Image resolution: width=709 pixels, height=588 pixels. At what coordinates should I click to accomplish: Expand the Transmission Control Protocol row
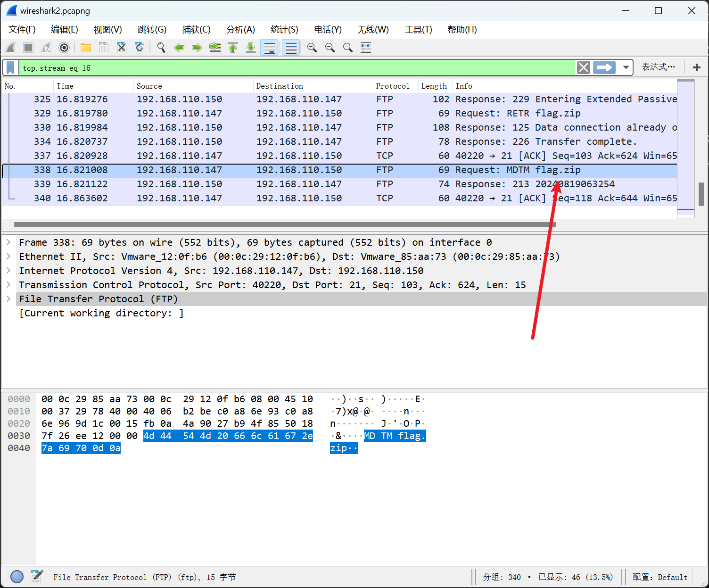click(x=8, y=285)
